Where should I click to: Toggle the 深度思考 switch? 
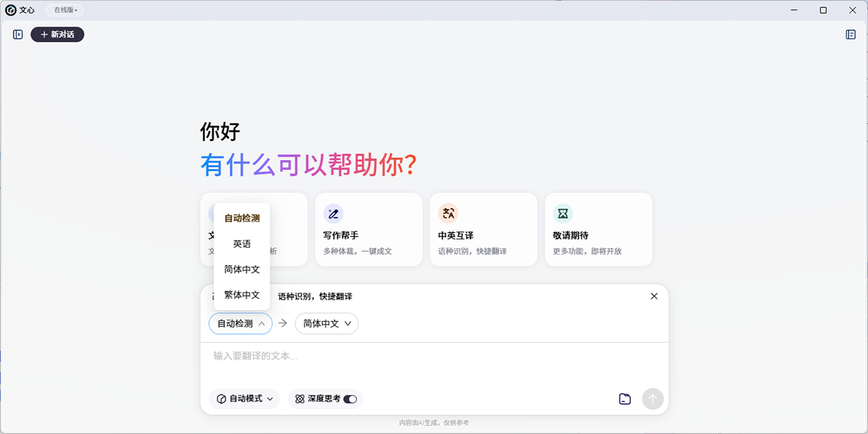pos(350,399)
